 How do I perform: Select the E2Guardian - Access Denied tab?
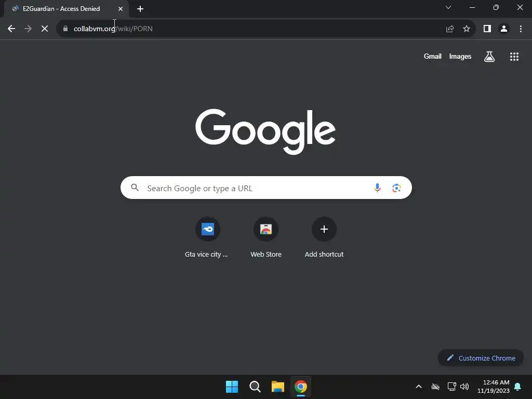pyautogui.click(x=66, y=9)
